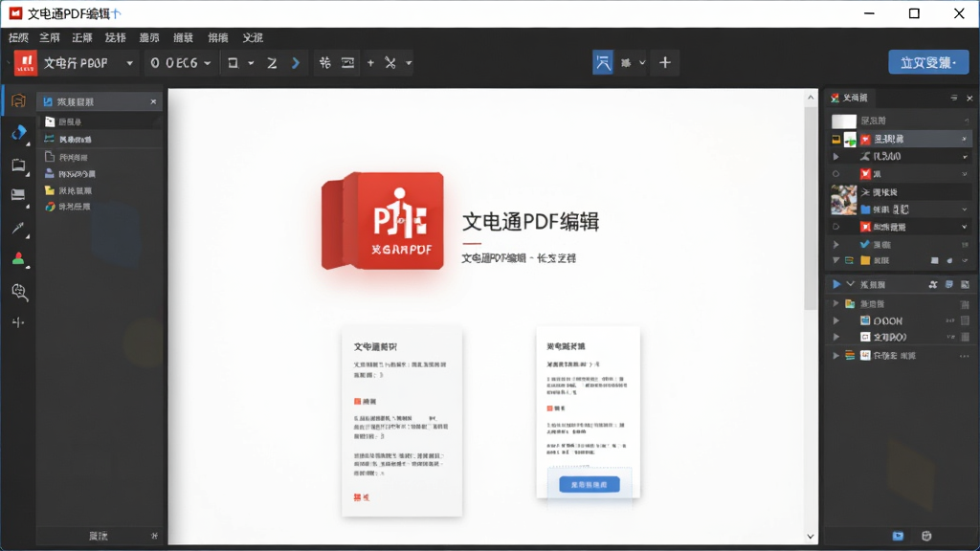Open the dropdown next to the blue selection tool
980x551 pixels.
click(642, 63)
